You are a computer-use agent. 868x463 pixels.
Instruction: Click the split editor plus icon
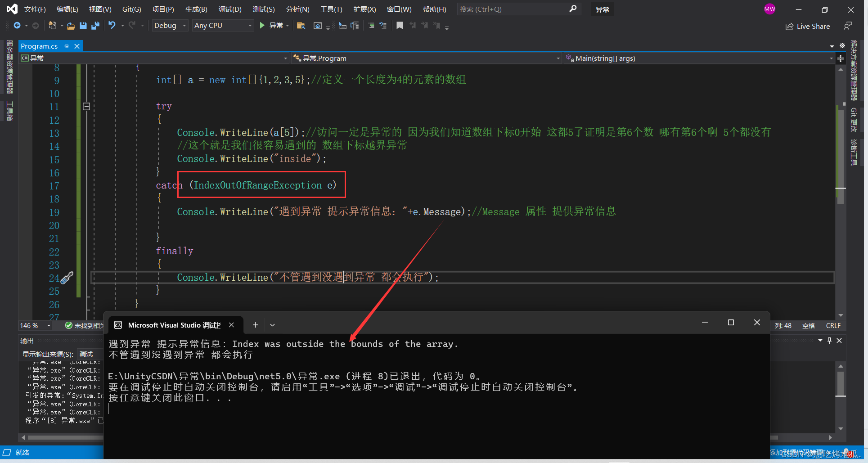(841, 58)
